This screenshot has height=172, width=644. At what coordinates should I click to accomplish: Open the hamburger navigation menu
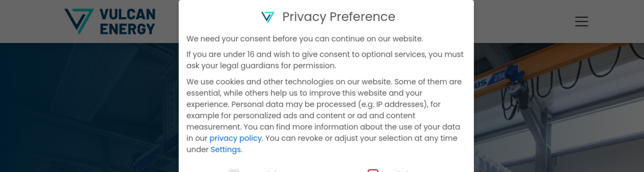point(581,21)
